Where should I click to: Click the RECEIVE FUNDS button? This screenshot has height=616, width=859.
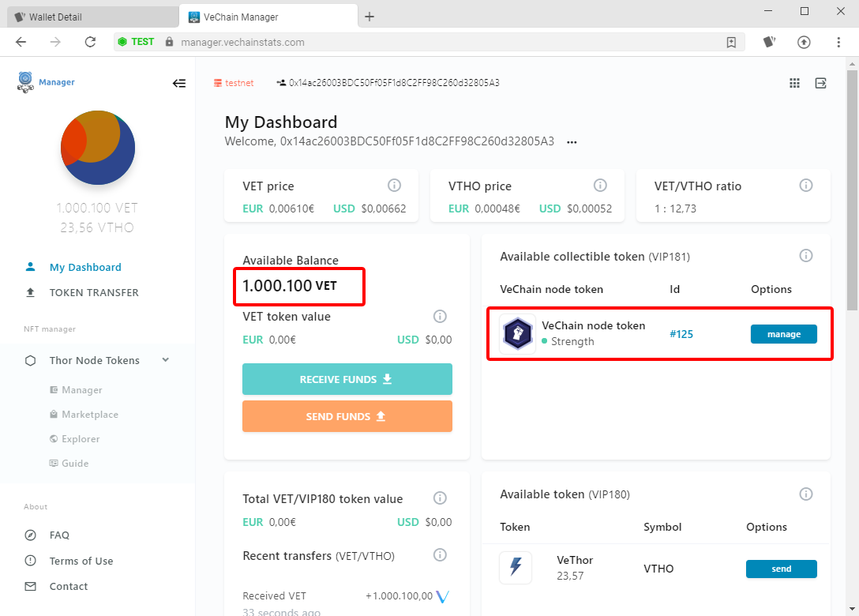tap(347, 379)
